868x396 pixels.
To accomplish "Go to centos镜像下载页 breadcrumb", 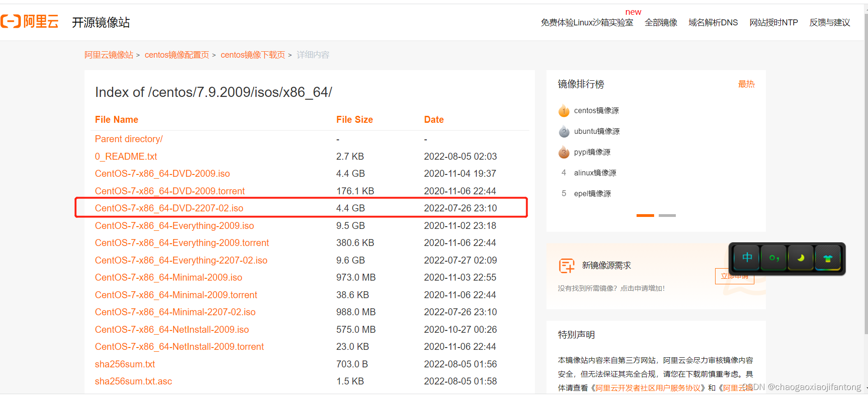I will [253, 55].
